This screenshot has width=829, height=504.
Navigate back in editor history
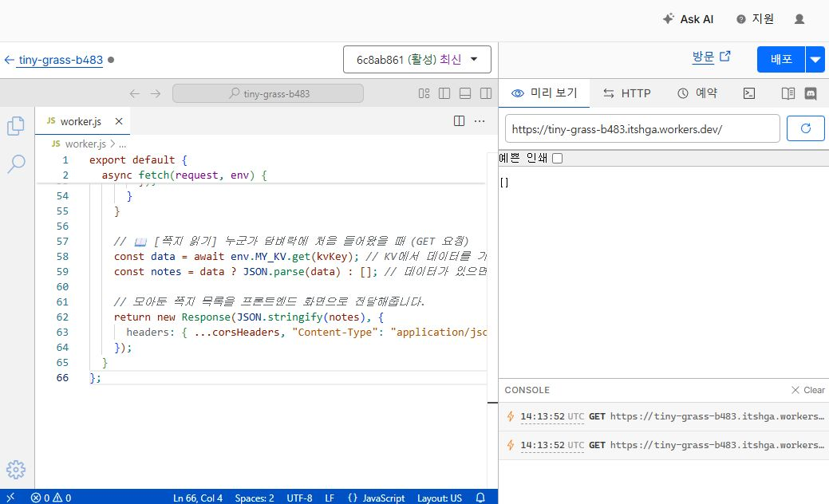click(134, 93)
